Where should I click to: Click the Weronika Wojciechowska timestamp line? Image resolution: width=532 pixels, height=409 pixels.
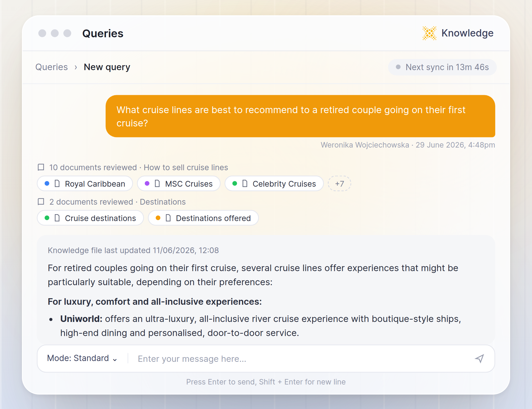408,145
